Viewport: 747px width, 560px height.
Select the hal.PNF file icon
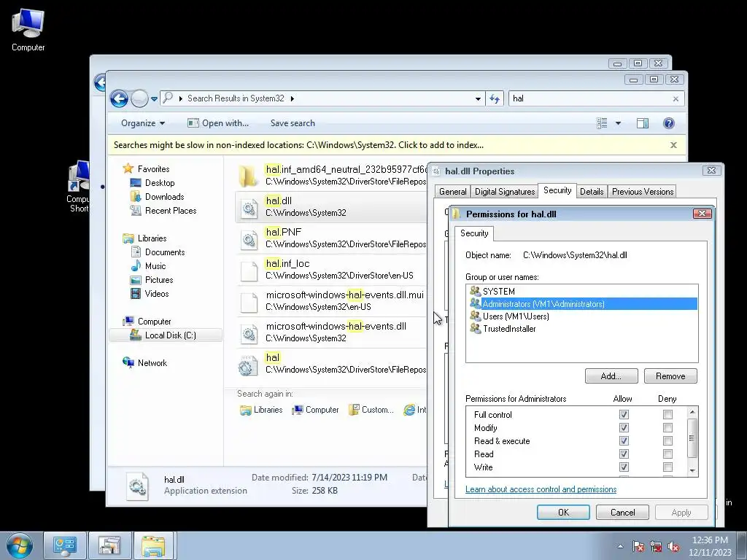248,238
